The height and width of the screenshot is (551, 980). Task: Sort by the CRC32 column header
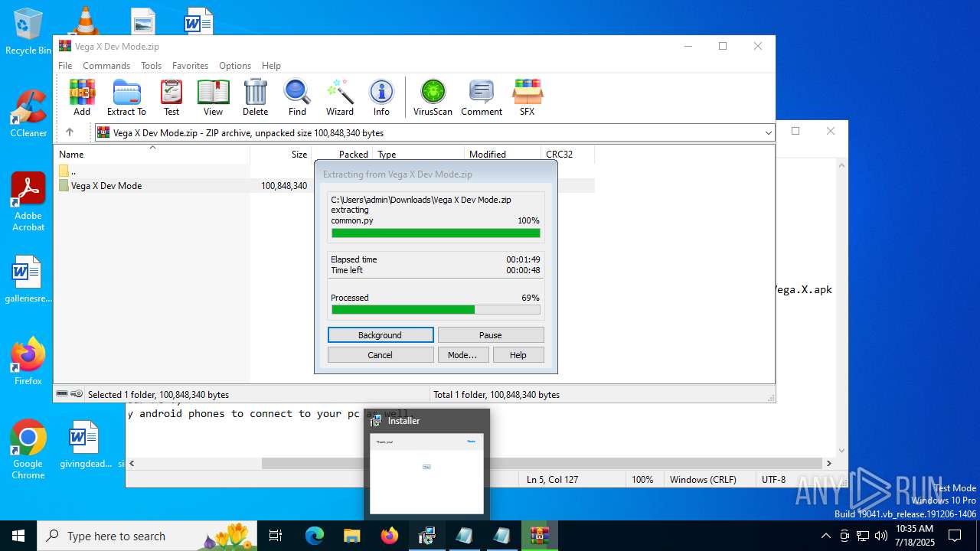[567, 155]
